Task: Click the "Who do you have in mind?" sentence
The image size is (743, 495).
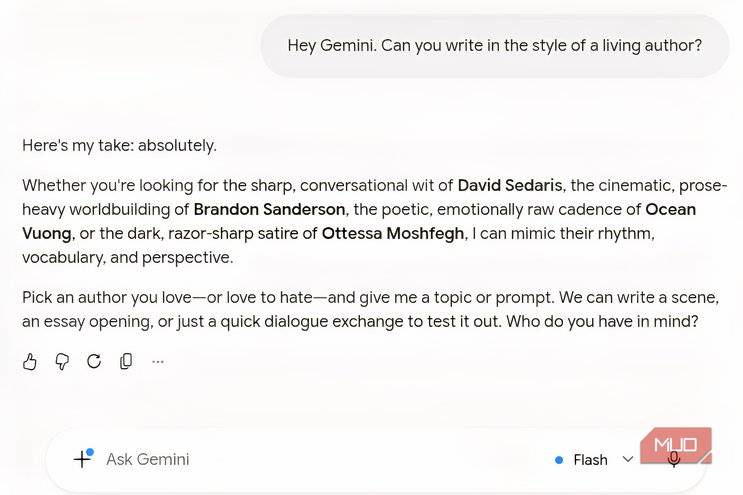Action: coord(602,322)
